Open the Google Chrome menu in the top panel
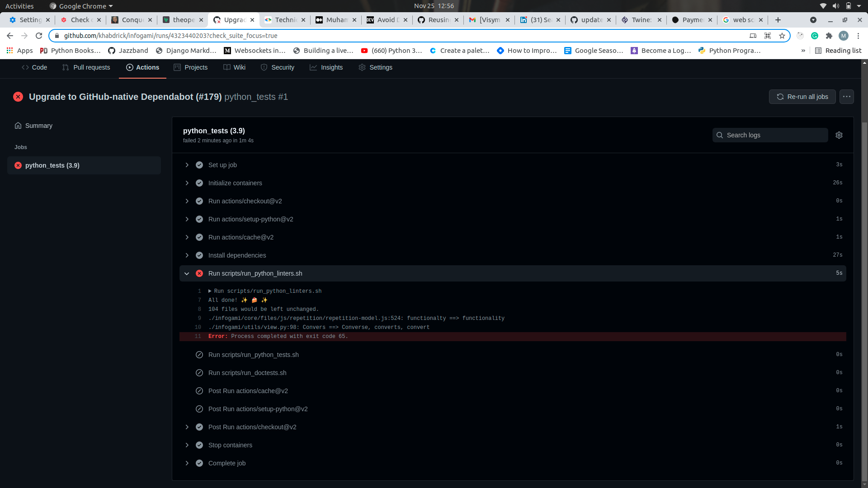 (x=80, y=6)
